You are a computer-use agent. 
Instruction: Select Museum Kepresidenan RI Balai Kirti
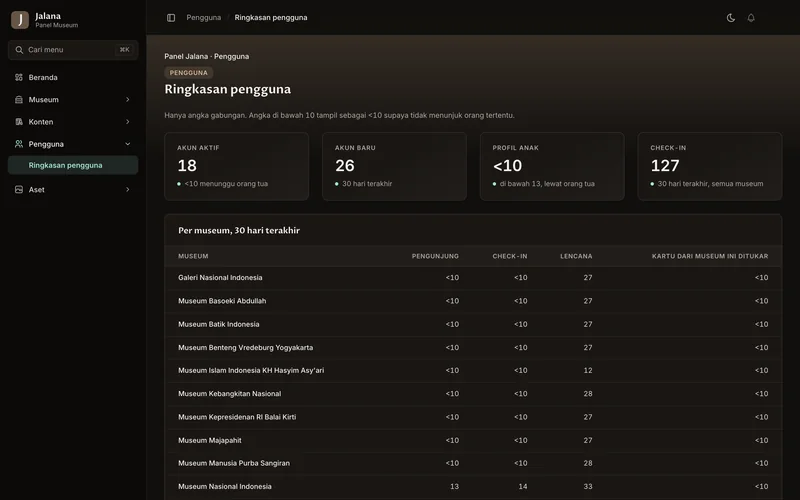tap(473, 417)
